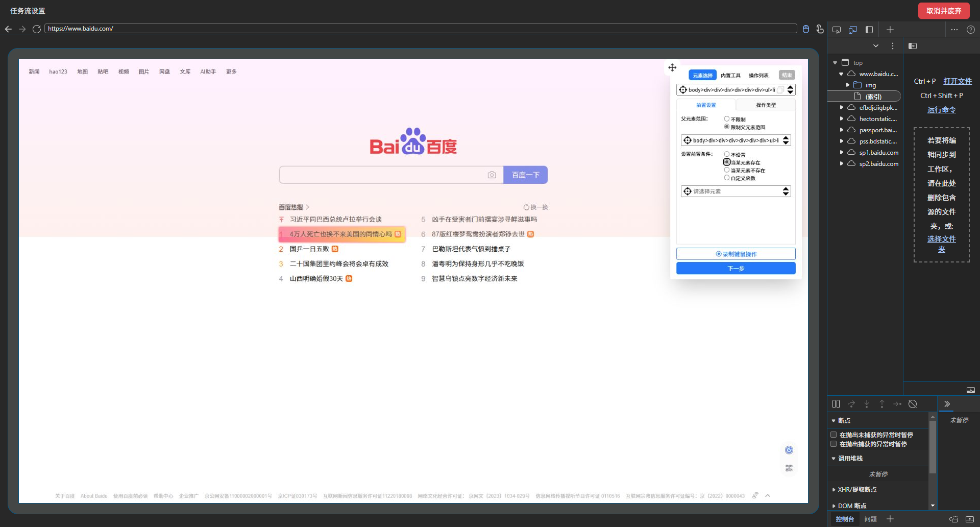Expand the hectorstatic domain node

pos(841,119)
